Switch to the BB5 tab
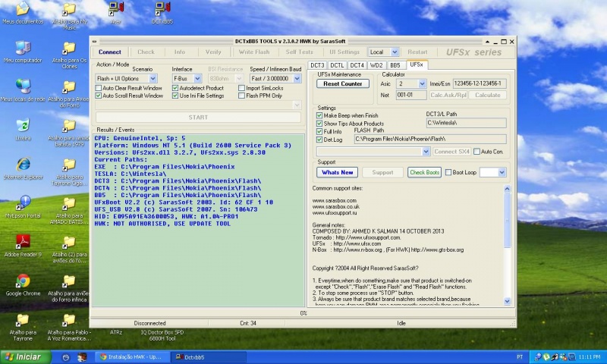This screenshot has height=364, width=607. click(395, 65)
